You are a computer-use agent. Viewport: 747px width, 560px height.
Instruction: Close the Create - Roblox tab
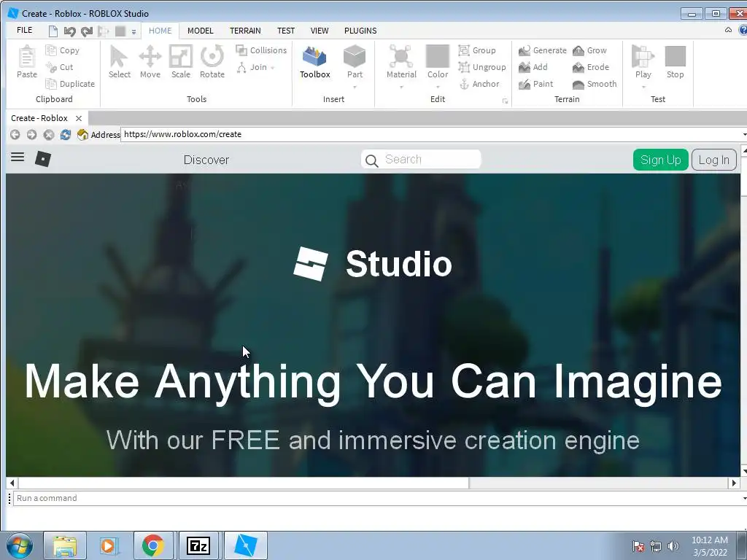tap(79, 118)
